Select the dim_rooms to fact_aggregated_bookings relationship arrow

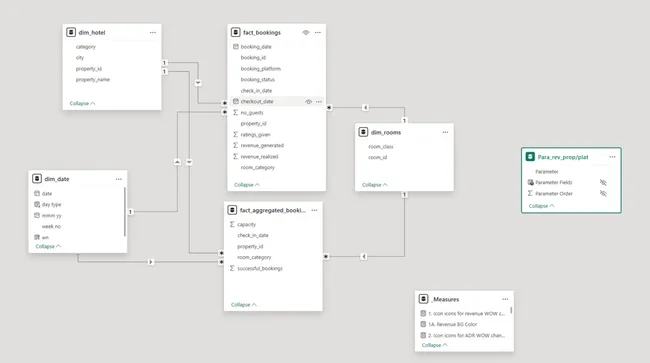pos(364,257)
